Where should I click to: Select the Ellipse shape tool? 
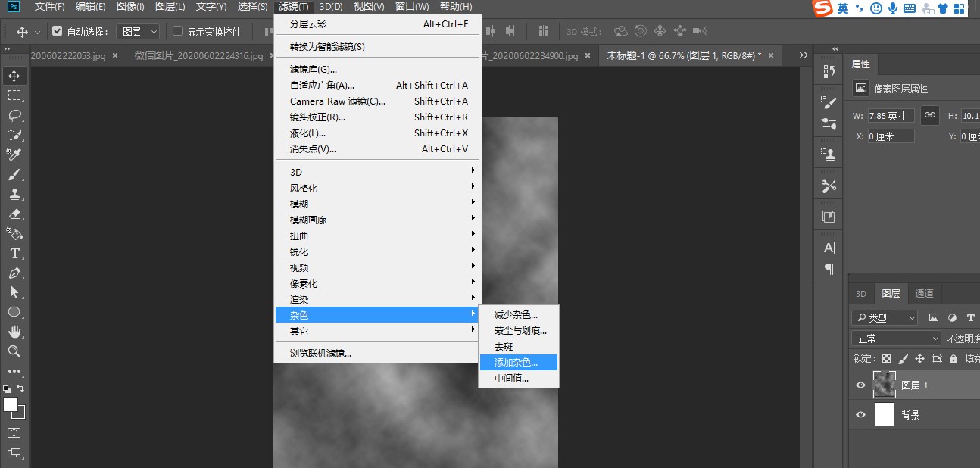(x=15, y=312)
